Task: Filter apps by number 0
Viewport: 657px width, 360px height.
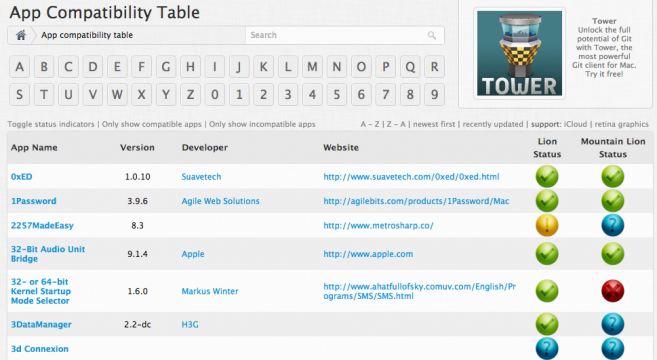Action: point(215,95)
